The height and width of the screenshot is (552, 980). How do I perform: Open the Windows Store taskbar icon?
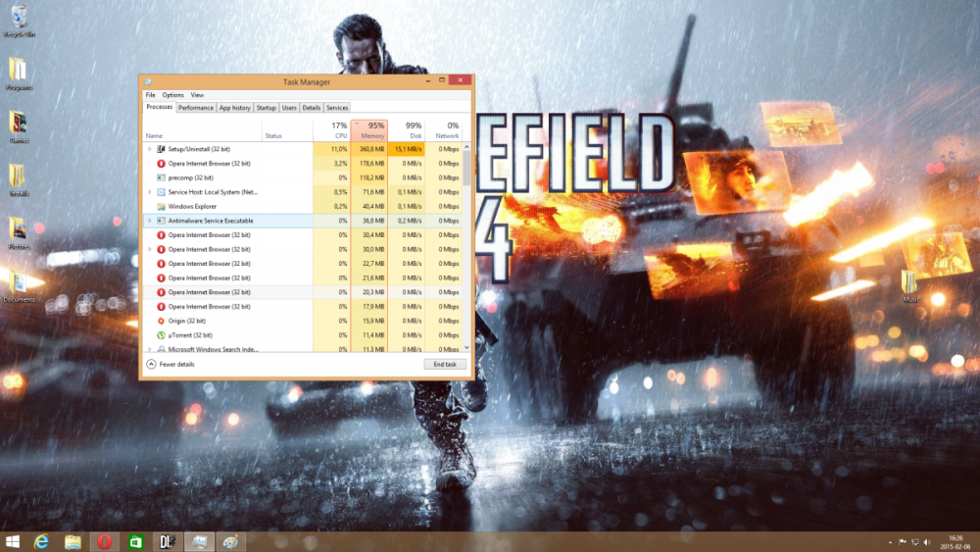pyautogui.click(x=135, y=541)
